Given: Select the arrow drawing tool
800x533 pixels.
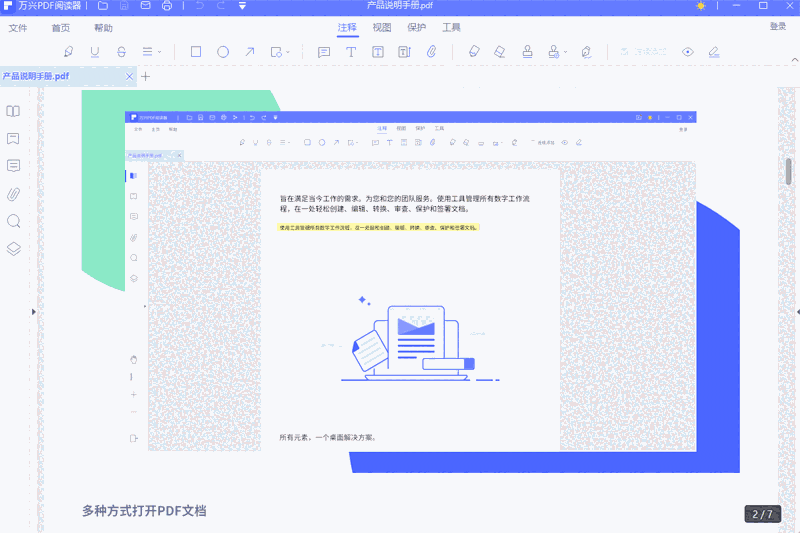Looking at the screenshot, I should pos(249,52).
